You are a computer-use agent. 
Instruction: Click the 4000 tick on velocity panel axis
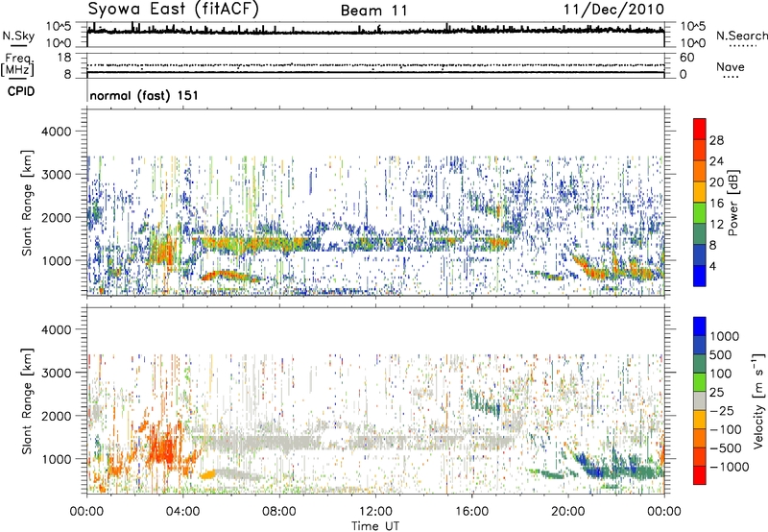59,329
